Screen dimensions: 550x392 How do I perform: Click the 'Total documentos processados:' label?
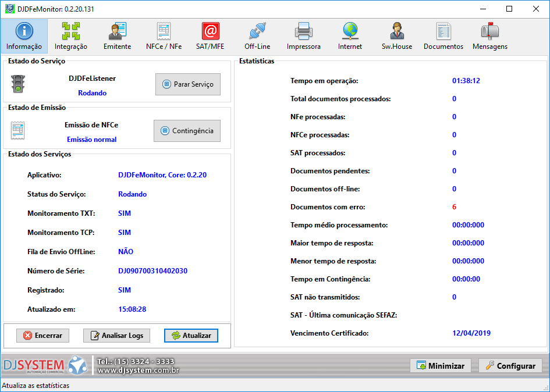pos(340,99)
